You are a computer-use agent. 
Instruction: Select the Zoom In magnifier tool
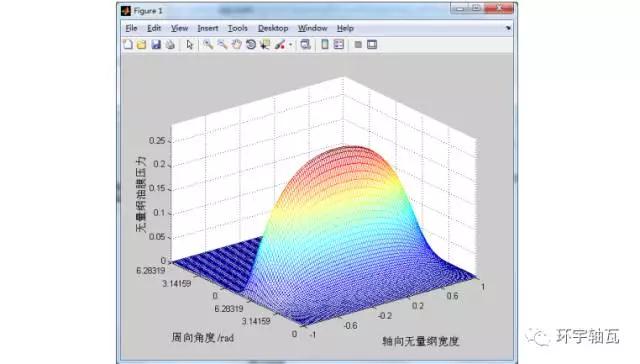[x=208, y=44]
